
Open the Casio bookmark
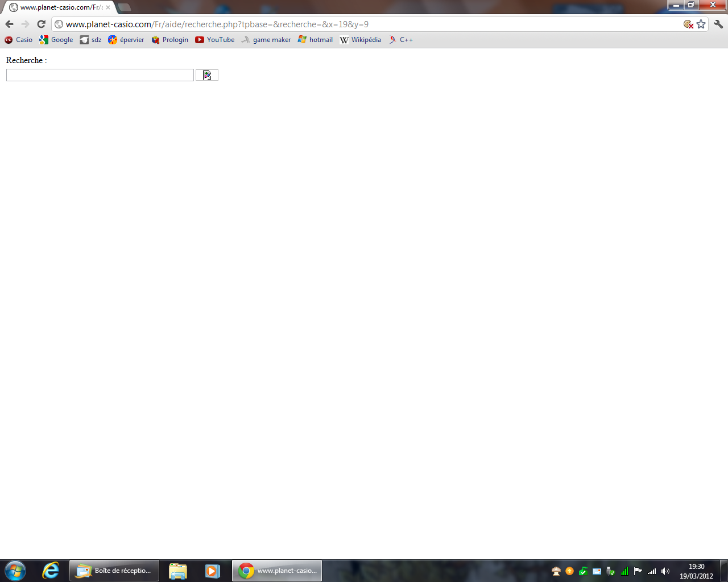[x=19, y=40]
